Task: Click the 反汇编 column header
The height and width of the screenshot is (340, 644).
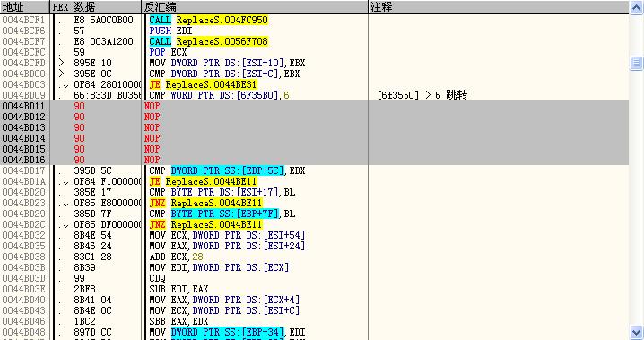Action: (255, 7)
